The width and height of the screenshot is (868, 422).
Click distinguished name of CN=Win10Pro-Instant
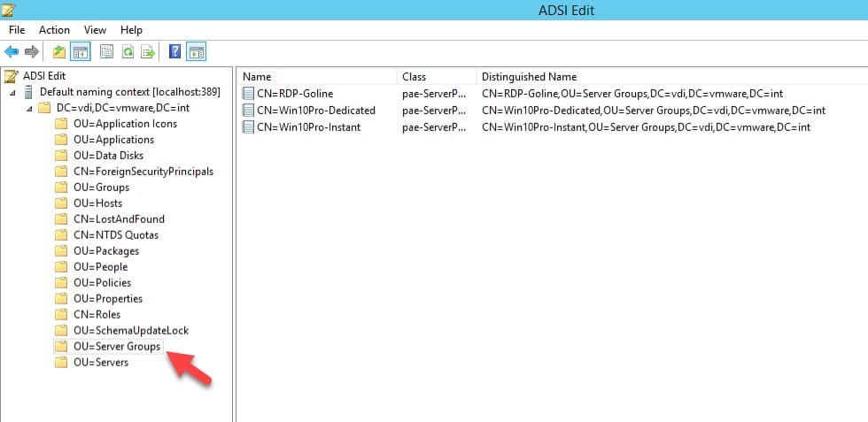coord(646,127)
